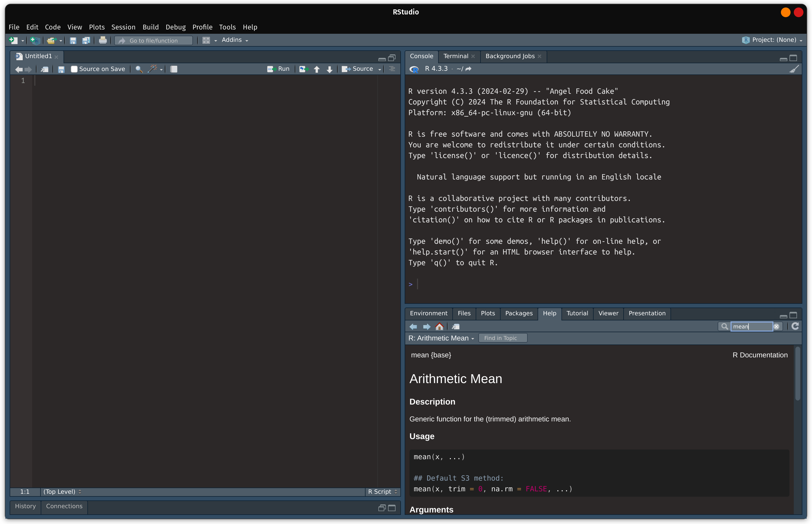This screenshot has width=812, height=524.
Task: Go to the Help home page
Action: click(439, 326)
